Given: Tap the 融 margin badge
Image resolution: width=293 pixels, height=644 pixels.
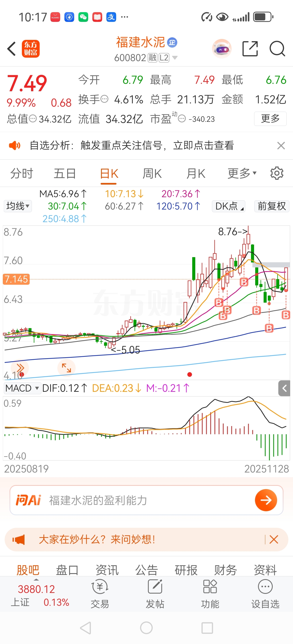Looking at the screenshot, I should 152,58.
